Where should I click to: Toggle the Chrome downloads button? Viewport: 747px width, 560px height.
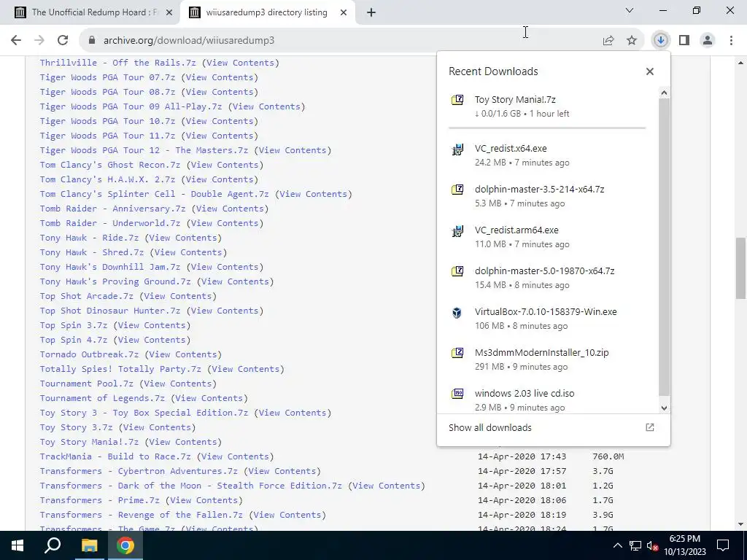pyautogui.click(x=661, y=41)
